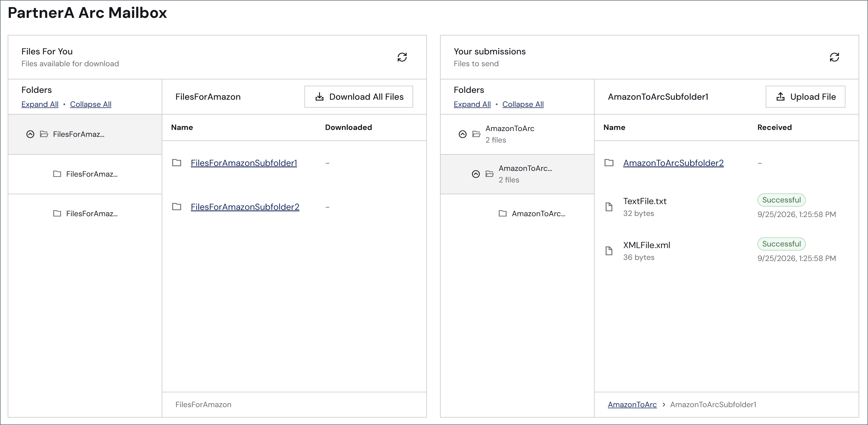The height and width of the screenshot is (425, 868).
Task: Click the file icon beside XMLFile.xml
Action: click(x=609, y=251)
